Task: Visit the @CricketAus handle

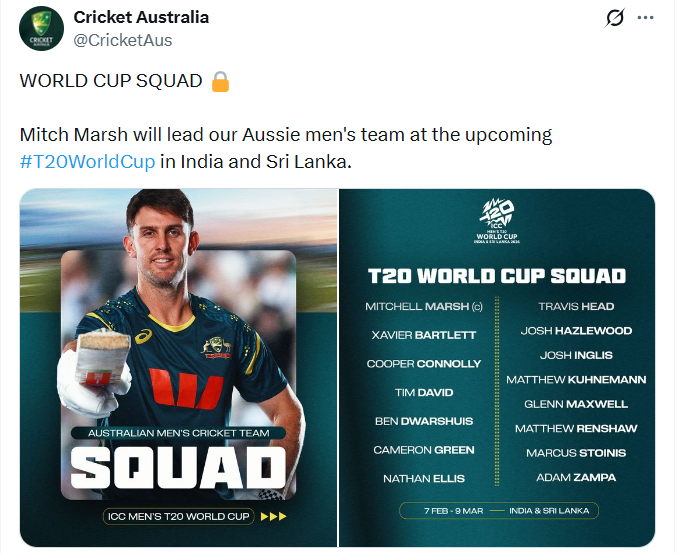Action: (123, 40)
